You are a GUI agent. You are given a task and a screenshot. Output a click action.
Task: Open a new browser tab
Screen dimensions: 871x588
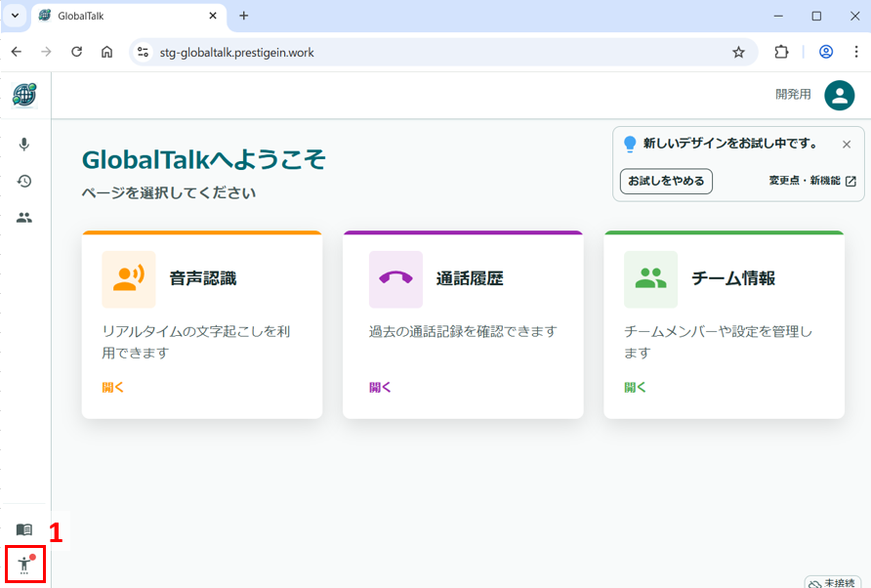click(x=244, y=16)
